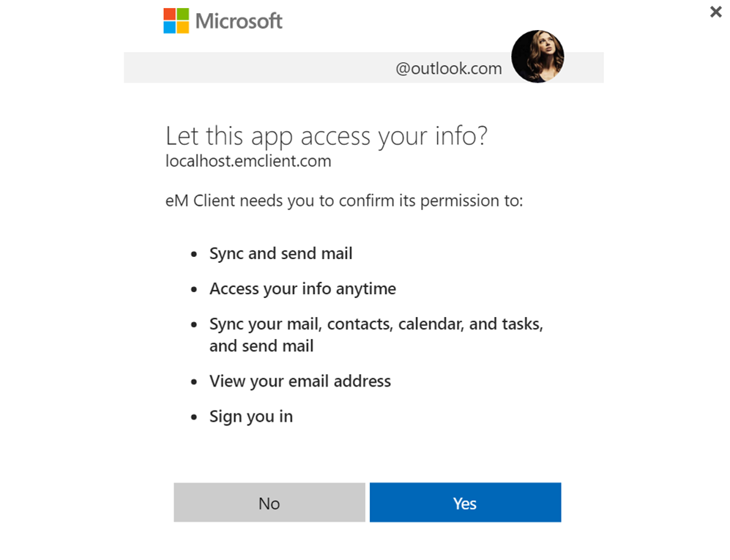Close the permission dialog with the X
Screen dimensions: 730x560
pyautogui.click(x=715, y=12)
